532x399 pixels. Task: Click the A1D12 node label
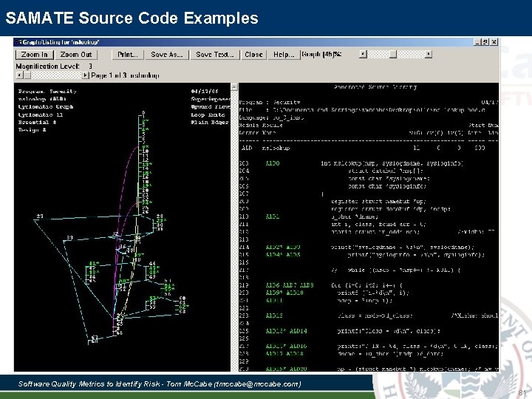click(x=274, y=316)
